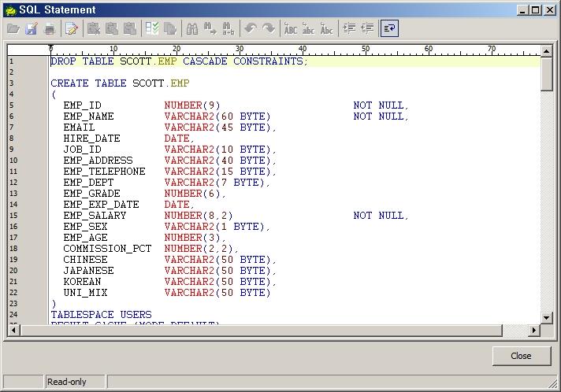This screenshot has height=392, width=561.
Task: Click the horizontal scrollbar left arrow
Action: 12,331
